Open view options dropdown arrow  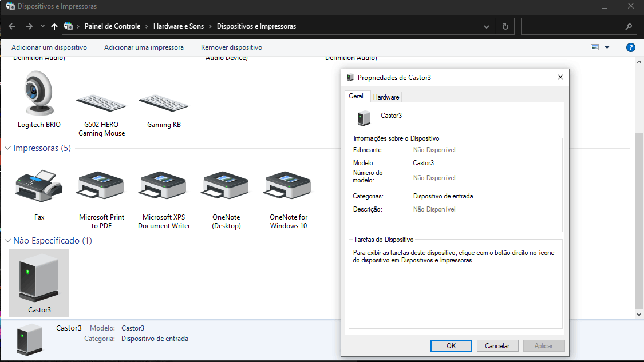pyautogui.click(x=607, y=47)
